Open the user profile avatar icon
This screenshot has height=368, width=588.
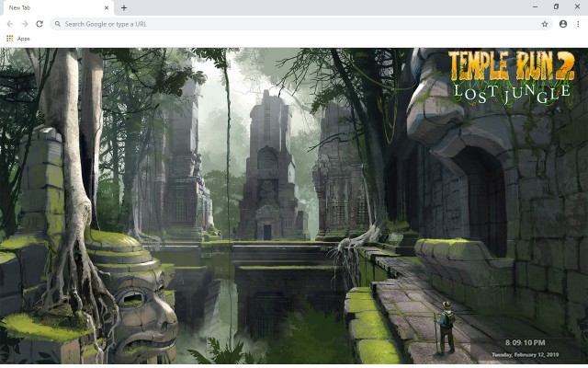tap(563, 24)
